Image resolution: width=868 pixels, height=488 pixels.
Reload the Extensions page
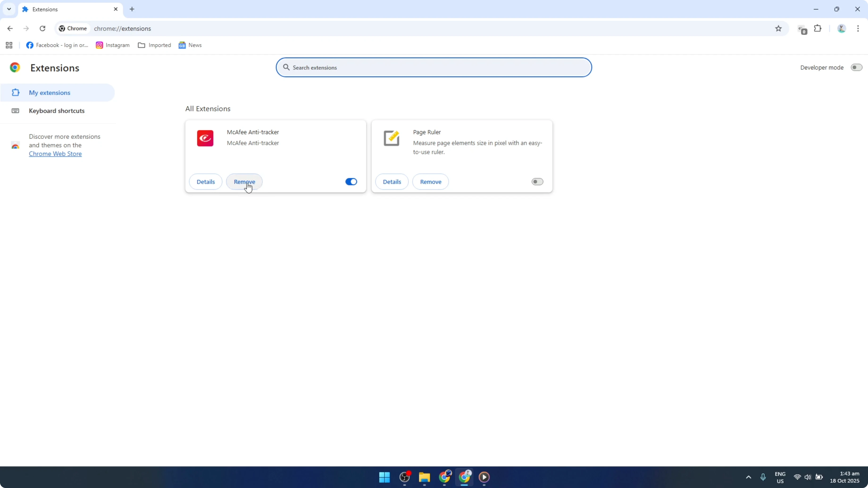[42, 29]
